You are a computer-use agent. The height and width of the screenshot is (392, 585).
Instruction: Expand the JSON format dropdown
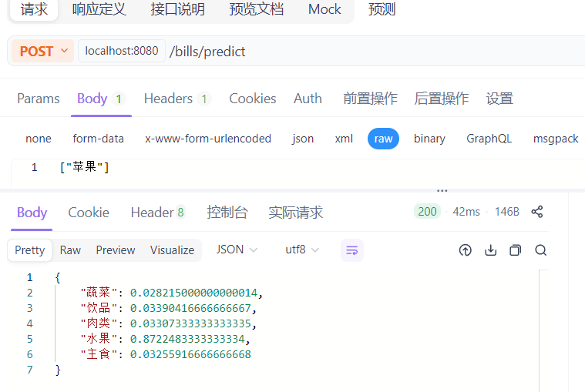point(237,250)
